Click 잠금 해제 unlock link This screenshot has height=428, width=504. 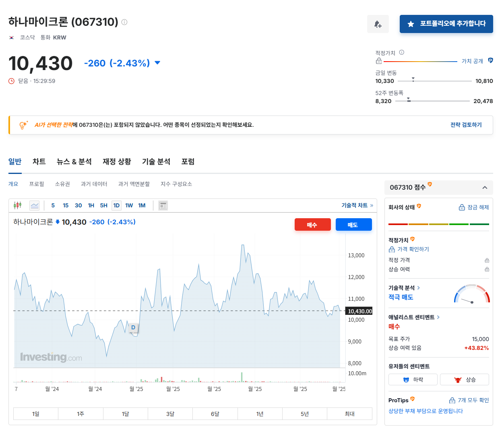click(x=474, y=207)
